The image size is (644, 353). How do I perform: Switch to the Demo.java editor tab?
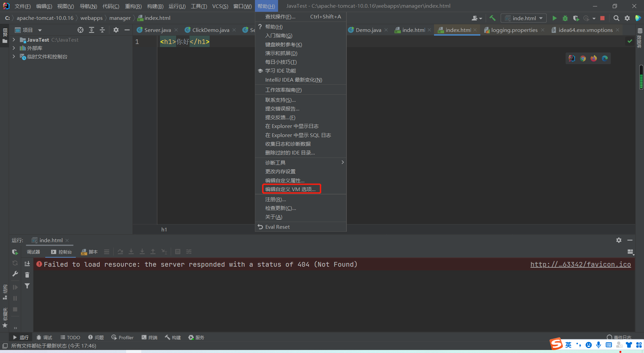pyautogui.click(x=368, y=30)
